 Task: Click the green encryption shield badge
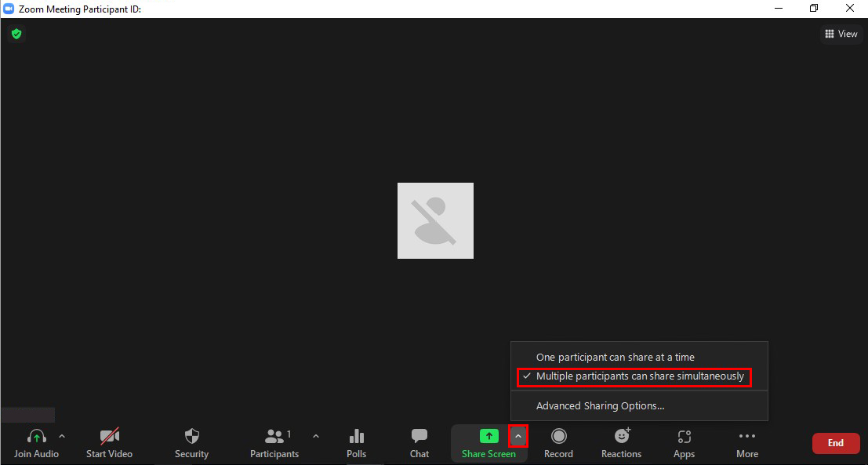point(16,34)
